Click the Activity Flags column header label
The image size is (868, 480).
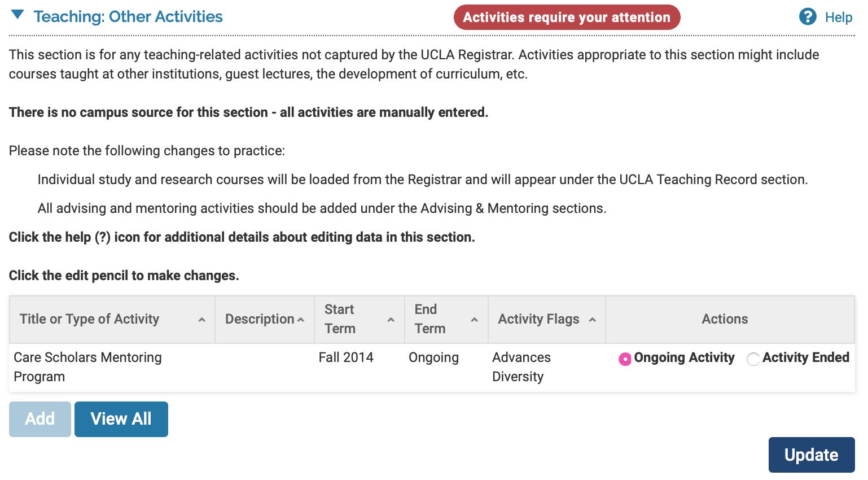[x=538, y=319]
